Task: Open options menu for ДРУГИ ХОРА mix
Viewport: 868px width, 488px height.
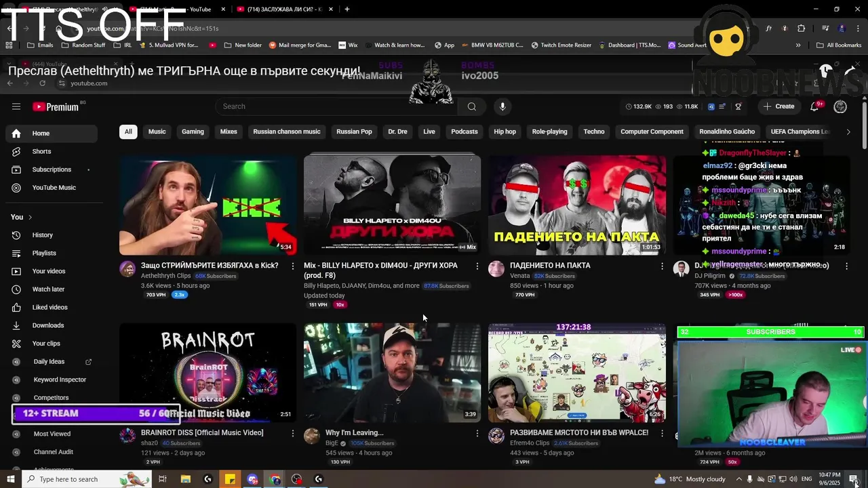Action: tap(477, 266)
